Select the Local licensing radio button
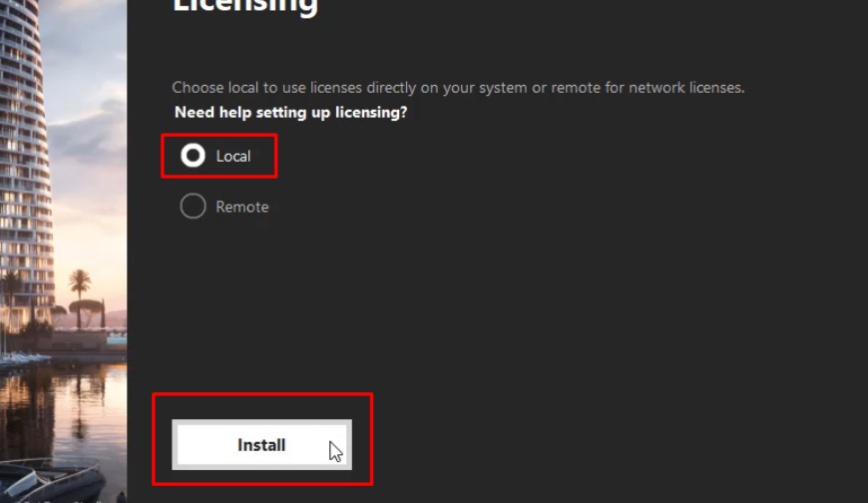868x503 pixels. pos(193,156)
